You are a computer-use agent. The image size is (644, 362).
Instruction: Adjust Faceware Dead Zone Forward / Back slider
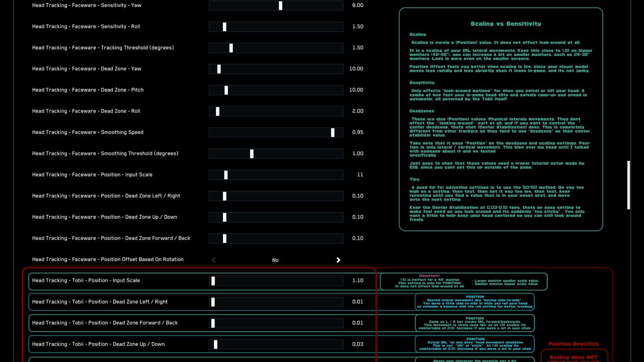[x=225, y=238]
